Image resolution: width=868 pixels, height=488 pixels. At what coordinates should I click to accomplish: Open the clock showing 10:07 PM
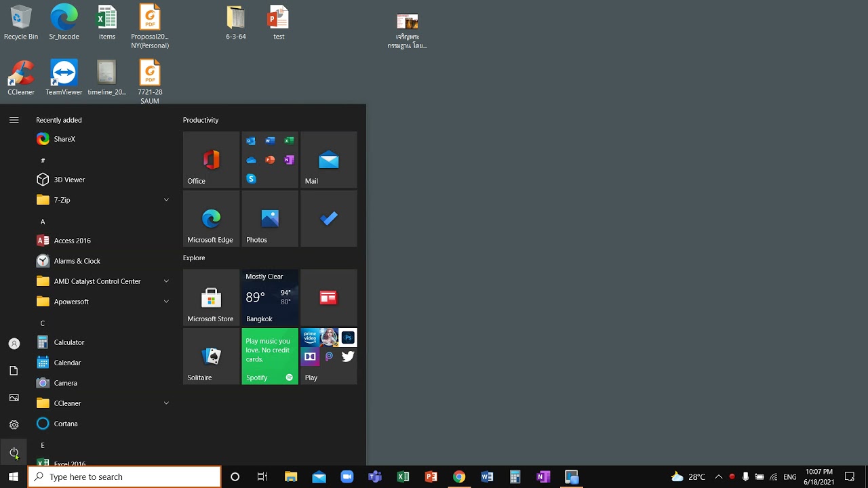pyautogui.click(x=819, y=477)
